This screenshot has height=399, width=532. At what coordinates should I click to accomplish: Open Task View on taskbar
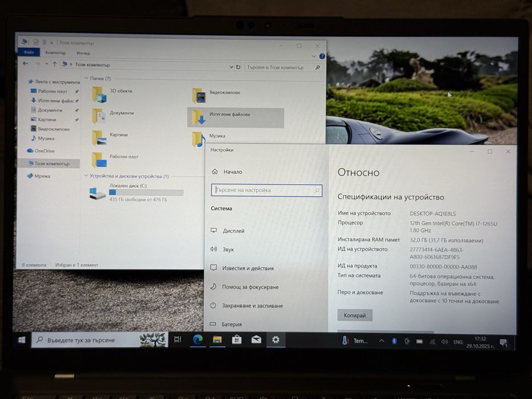click(x=178, y=339)
